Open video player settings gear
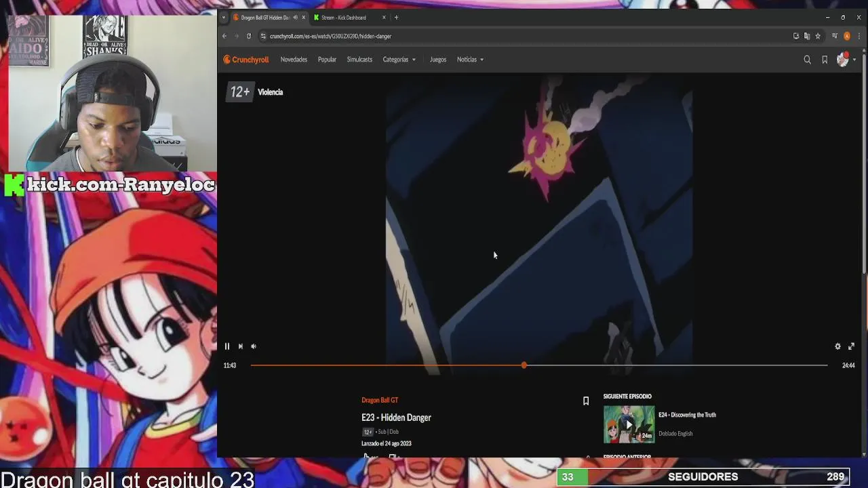This screenshot has height=488, width=868. (837, 346)
